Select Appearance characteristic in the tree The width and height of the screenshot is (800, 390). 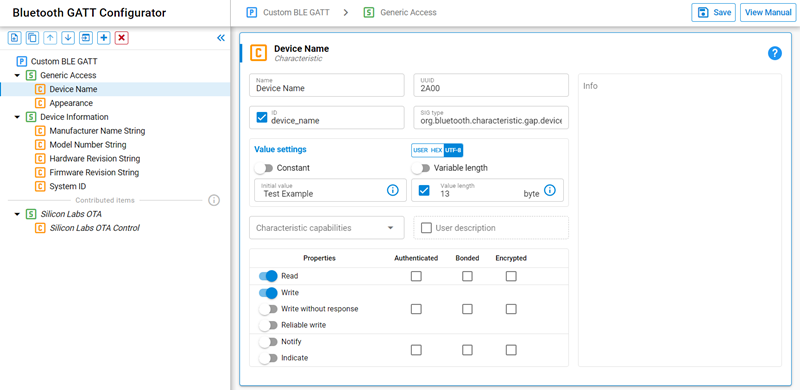coord(71,103)
